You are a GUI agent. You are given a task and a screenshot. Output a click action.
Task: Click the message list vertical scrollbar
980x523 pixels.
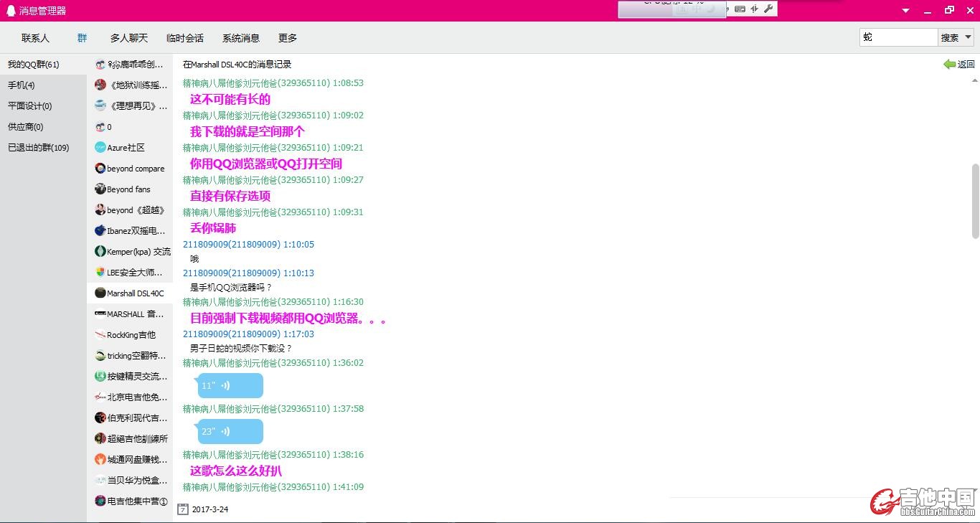point(975,201)
